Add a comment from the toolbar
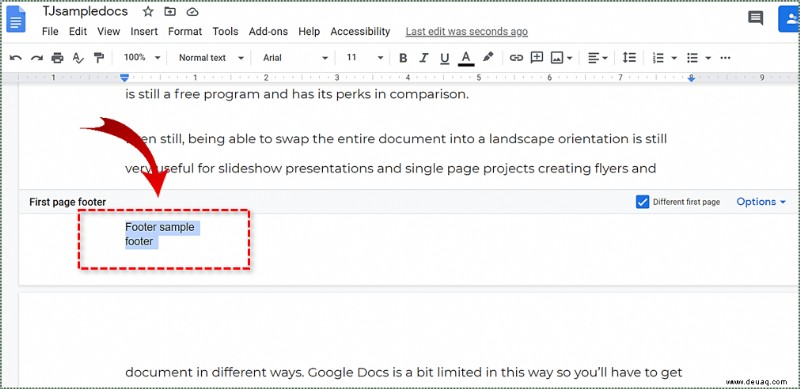800x389 pixels. 537,58
